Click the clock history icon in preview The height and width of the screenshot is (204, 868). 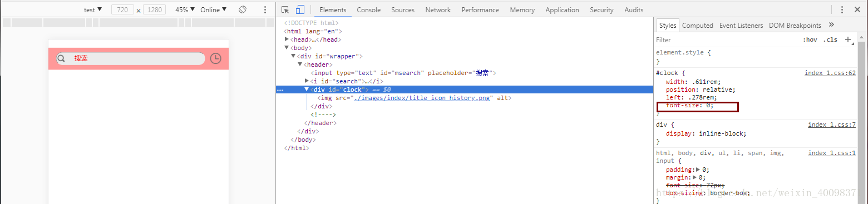[215, 58]
